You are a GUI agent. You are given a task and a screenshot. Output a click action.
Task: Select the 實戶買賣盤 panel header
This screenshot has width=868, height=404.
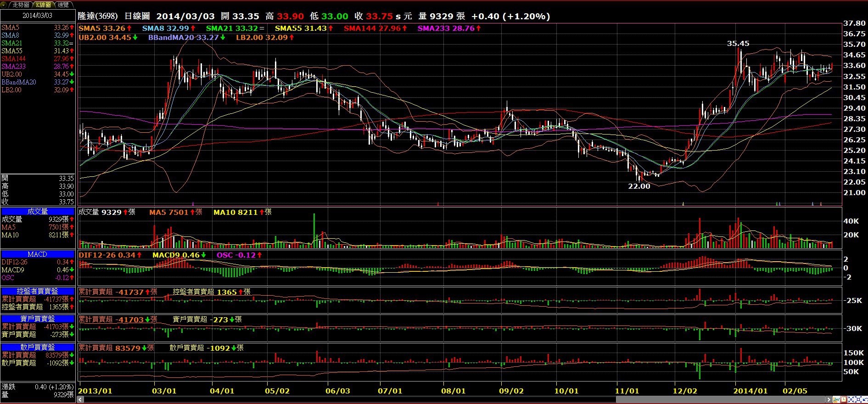[x=38, y=319]
